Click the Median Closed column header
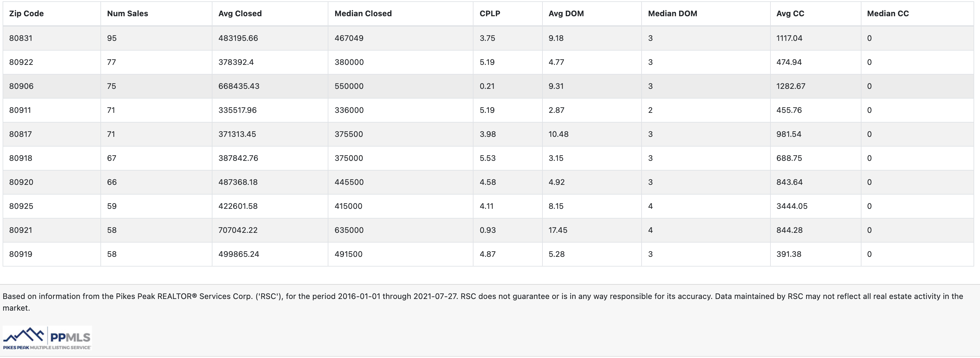The height and width of the screenshot is (358, 980). point(362,14)
